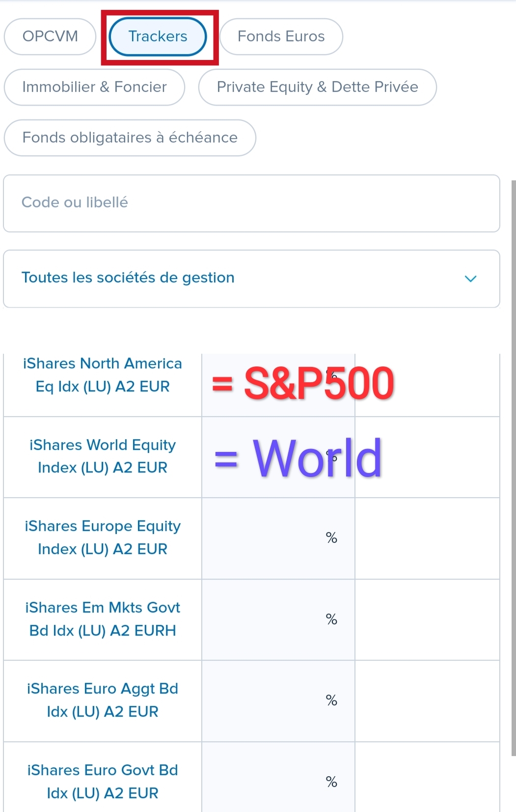Open iShares Em Mkts Govt Bd fund
Viewport: 516px width, 812px height.
pos(102,619)
